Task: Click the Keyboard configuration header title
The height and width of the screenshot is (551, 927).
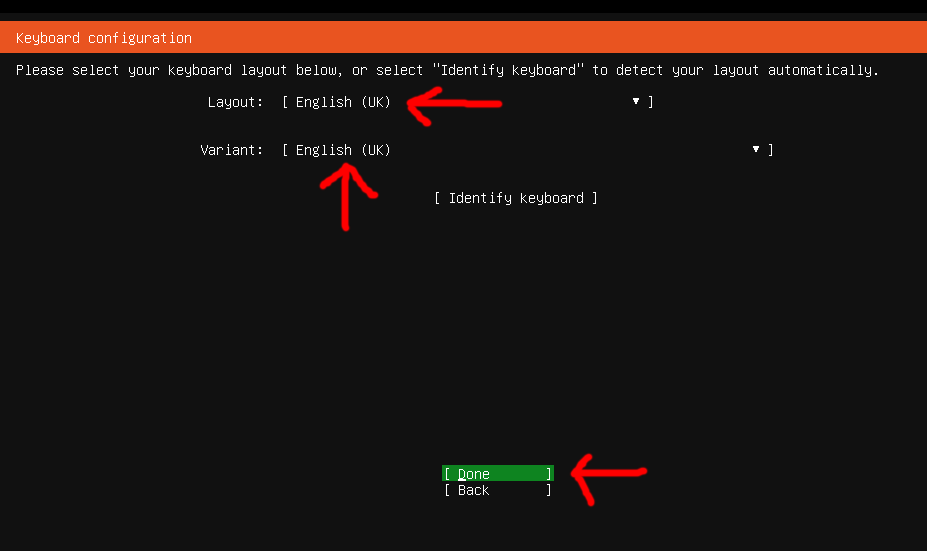Action: pos(104,38)
